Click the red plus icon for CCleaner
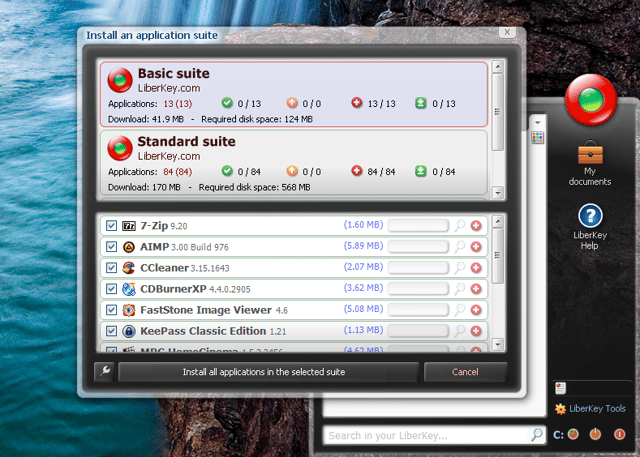Viewport: 640px width, 457px height. tap(476, 268)
